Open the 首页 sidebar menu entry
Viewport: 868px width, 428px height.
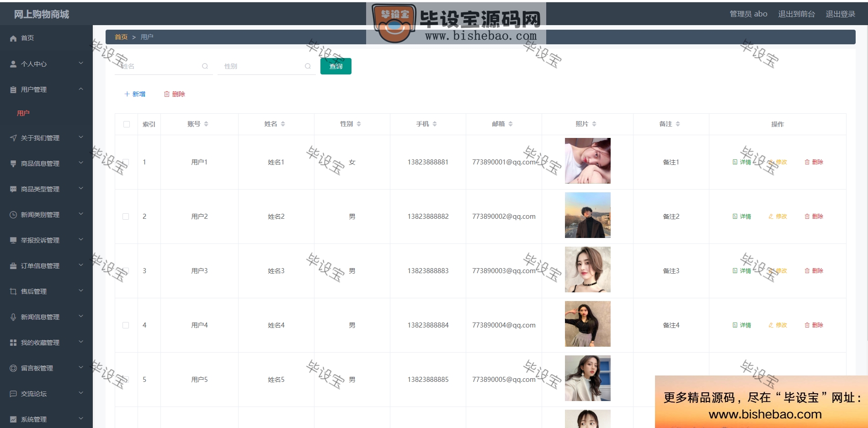(46, 38)
